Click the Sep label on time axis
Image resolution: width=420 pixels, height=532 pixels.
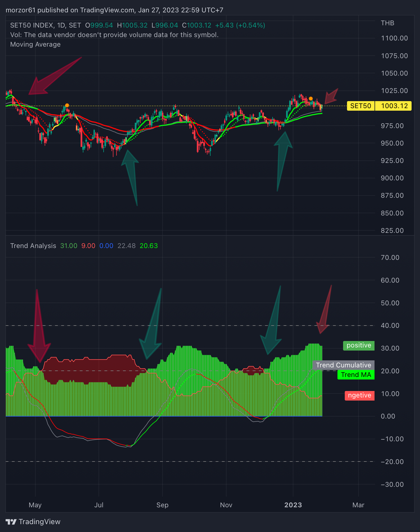162,505
